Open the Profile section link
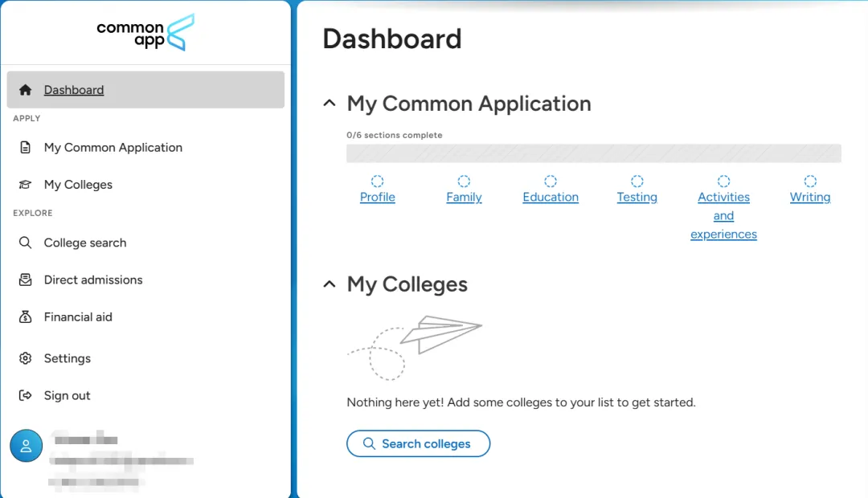868x498 pixels. 378,197
